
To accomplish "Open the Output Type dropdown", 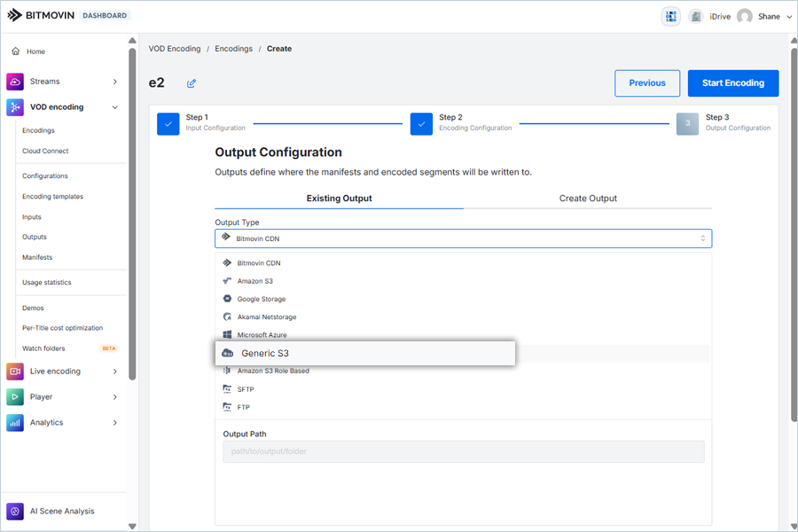I will pos(463,239).
